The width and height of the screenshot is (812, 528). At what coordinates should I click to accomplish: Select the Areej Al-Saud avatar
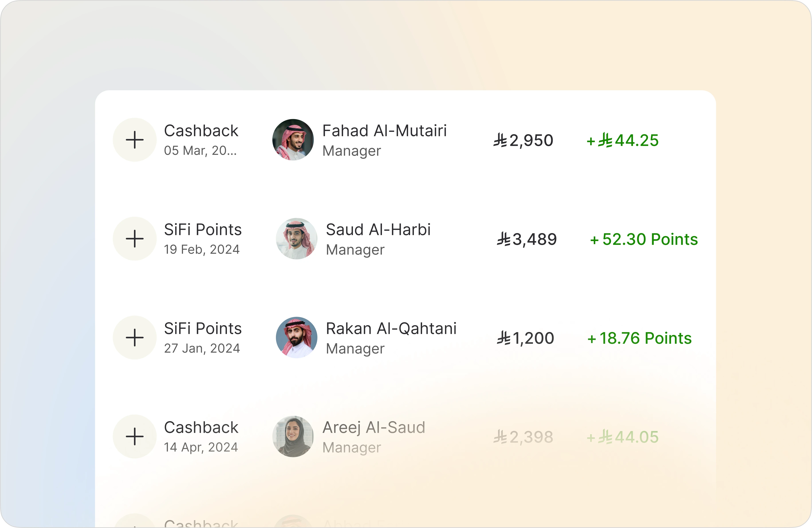(293, 436)
